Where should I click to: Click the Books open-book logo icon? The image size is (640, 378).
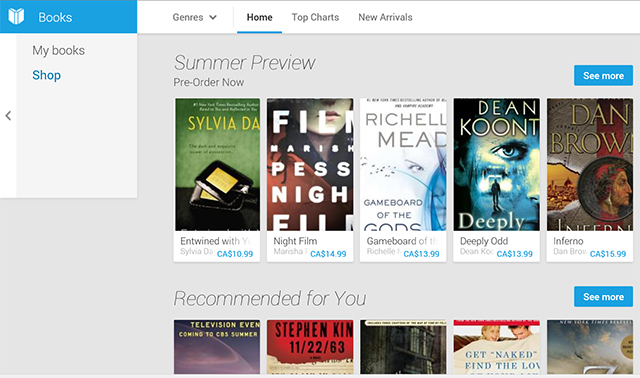coord(16,16)
